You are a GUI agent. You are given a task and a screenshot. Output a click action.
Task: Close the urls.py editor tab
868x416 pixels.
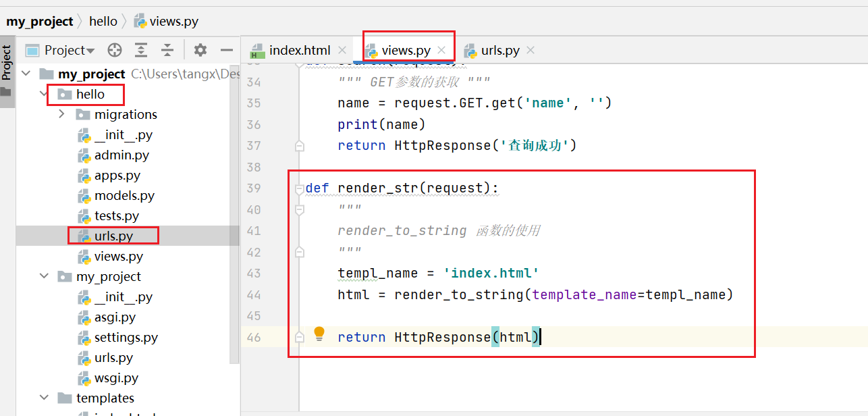click(x=530, y=50)
